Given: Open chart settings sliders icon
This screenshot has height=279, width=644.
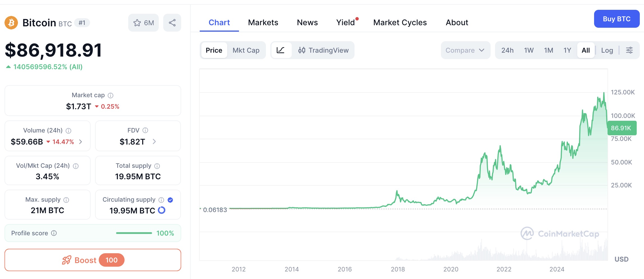Looking at the screenshot, I should pyautogui.click(x=629, y=50).
